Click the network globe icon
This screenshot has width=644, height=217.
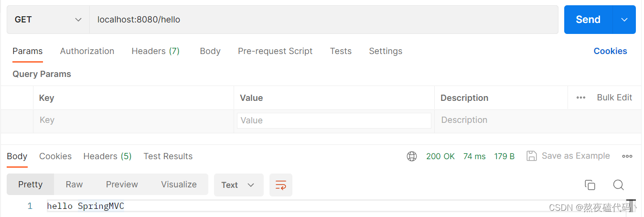click(x=412, y=156)
